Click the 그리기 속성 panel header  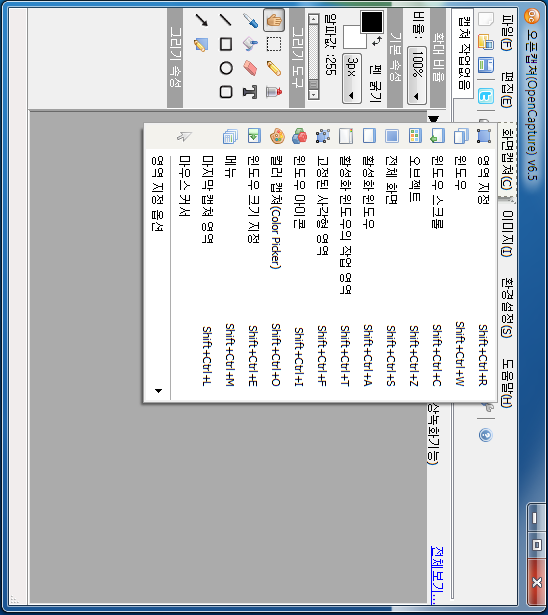click(175, 58)
